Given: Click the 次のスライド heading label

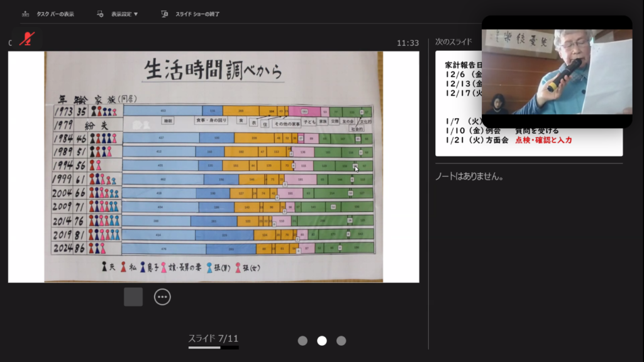Looking at the screenshot, I should (x=453, y=42).
